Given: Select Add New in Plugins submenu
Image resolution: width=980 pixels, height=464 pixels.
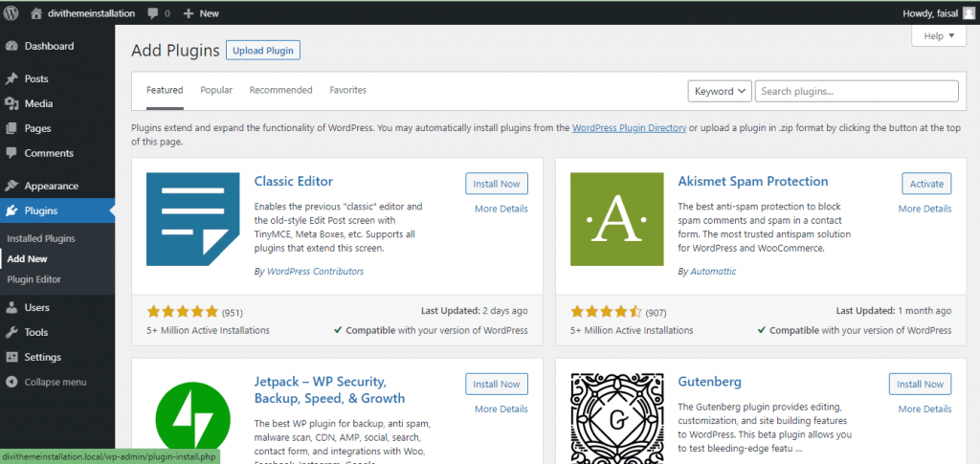Looking at the screenshot, I should (28, 258).
